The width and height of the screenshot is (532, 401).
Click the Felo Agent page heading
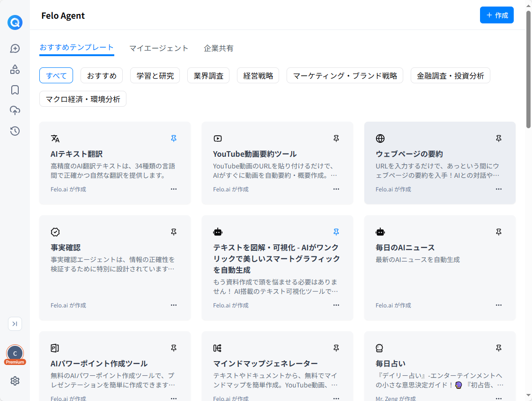tap(63, 15)
